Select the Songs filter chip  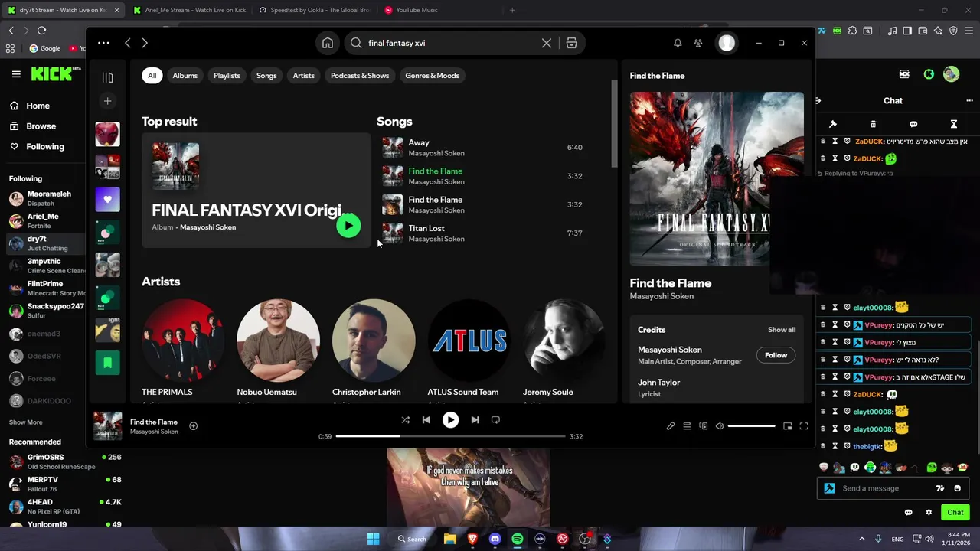(266, 76)
